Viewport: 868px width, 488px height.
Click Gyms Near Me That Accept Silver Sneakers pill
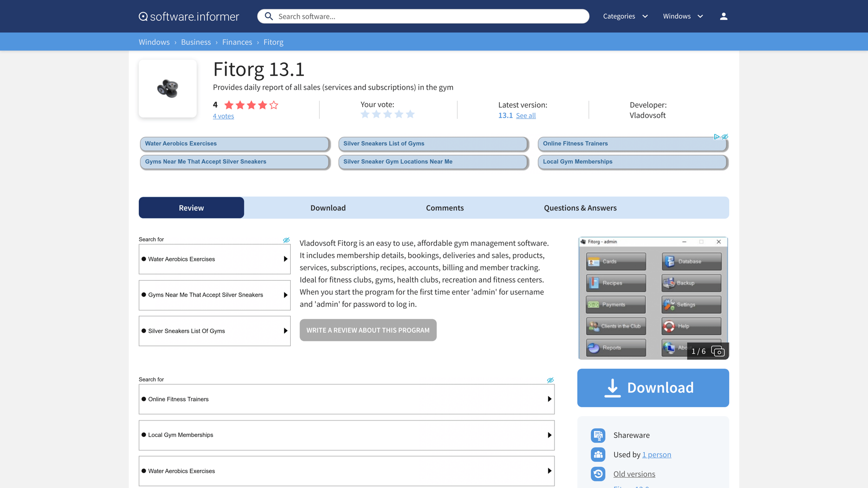[x=234, y=162]
